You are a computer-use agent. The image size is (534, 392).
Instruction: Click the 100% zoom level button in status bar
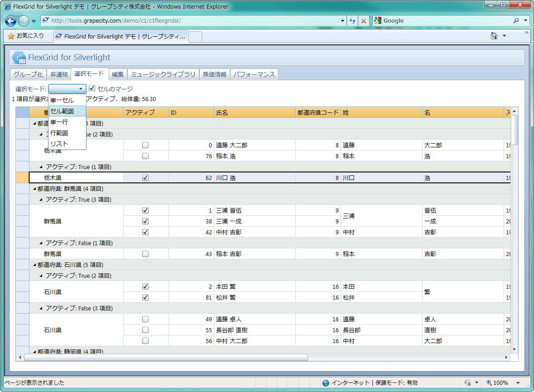tap(497, 383)
